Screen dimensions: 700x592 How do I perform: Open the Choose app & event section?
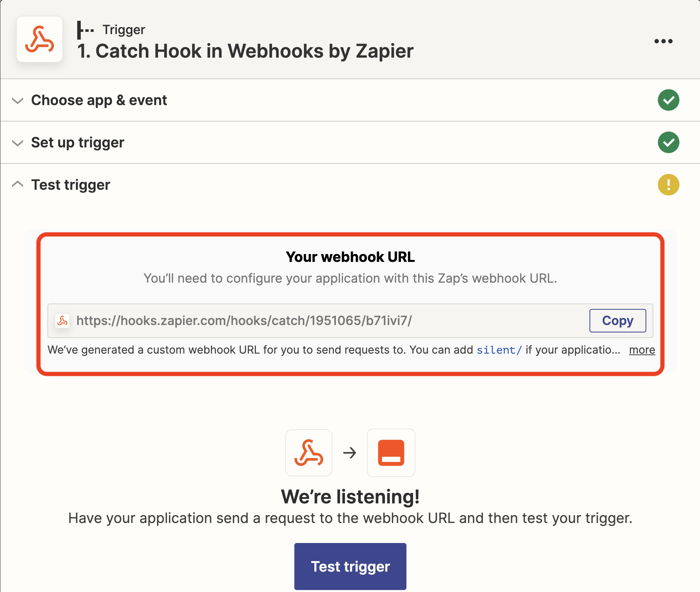(99, 100)
